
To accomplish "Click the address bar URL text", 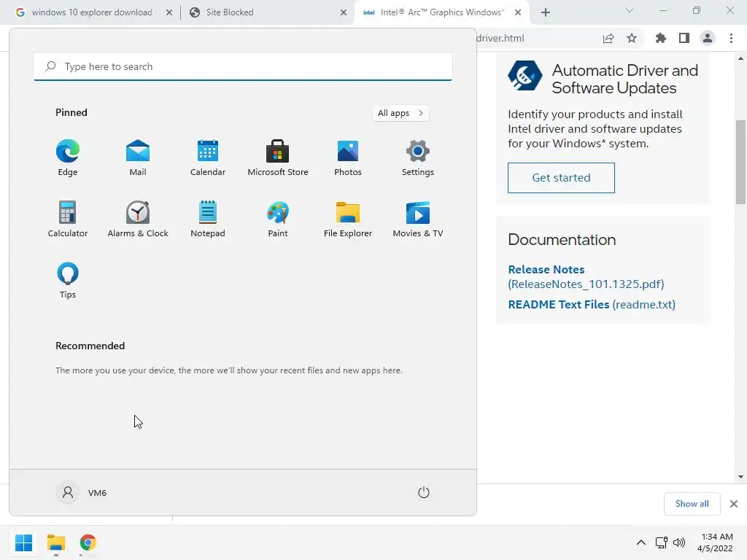I will pos(500,39).
